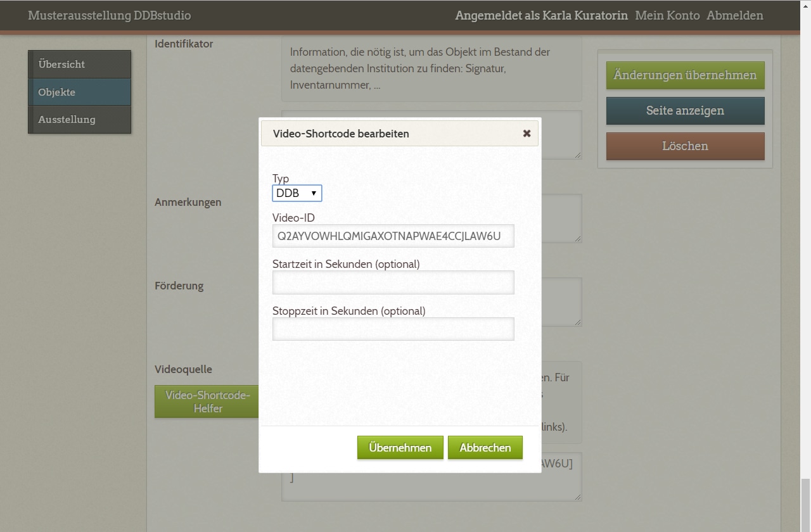Open the Video-Shortcode-Helfer
This screenshot has height=532, width=811.
point(207,402)
